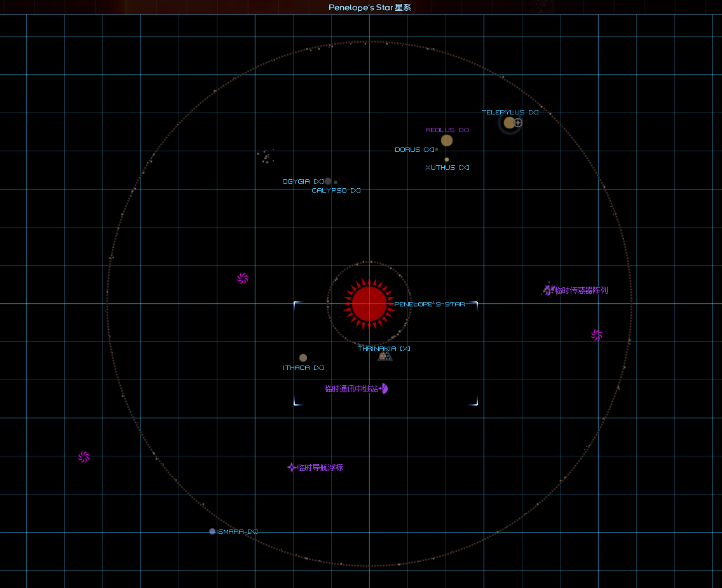Click the Penelope's Star 星系 title
The width and height of the screenshot is (722, 588).
click(361, 8)
